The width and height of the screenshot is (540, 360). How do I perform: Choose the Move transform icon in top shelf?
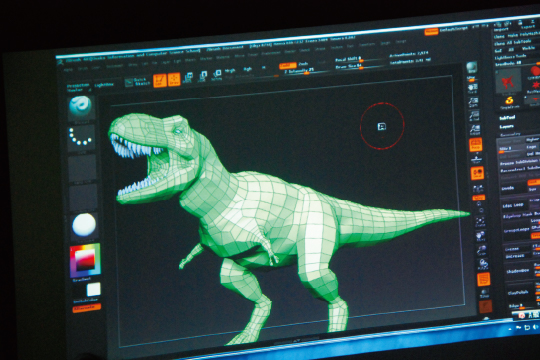point(188,78)
